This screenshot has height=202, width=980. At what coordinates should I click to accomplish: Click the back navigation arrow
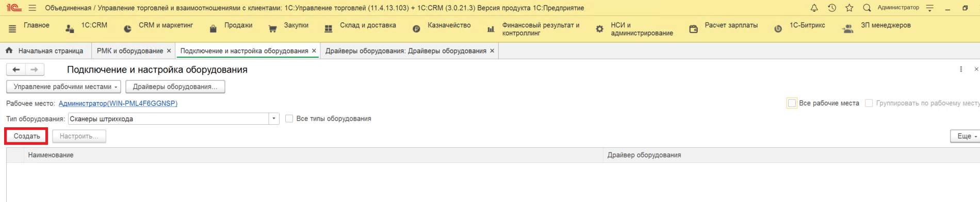16,70
